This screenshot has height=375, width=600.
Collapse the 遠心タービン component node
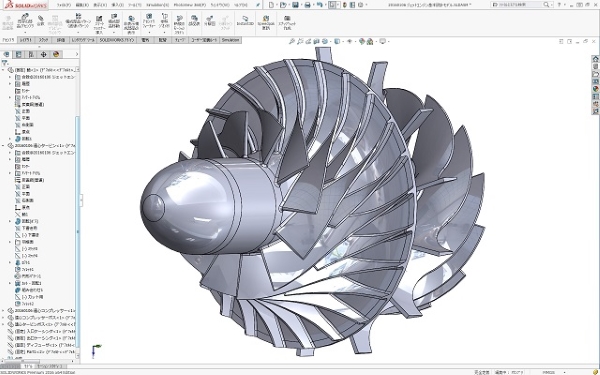[3, 146]
